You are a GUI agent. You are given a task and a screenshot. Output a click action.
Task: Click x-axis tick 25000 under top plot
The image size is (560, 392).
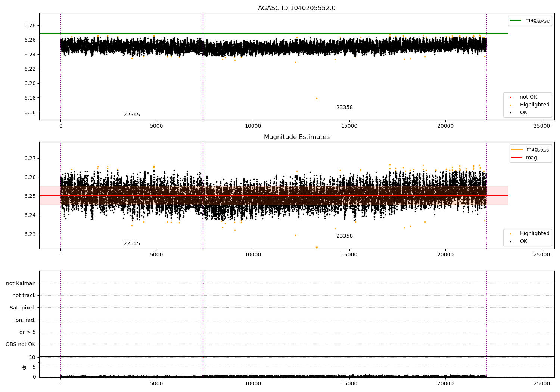pyautogui.click(x=542, y=126)
